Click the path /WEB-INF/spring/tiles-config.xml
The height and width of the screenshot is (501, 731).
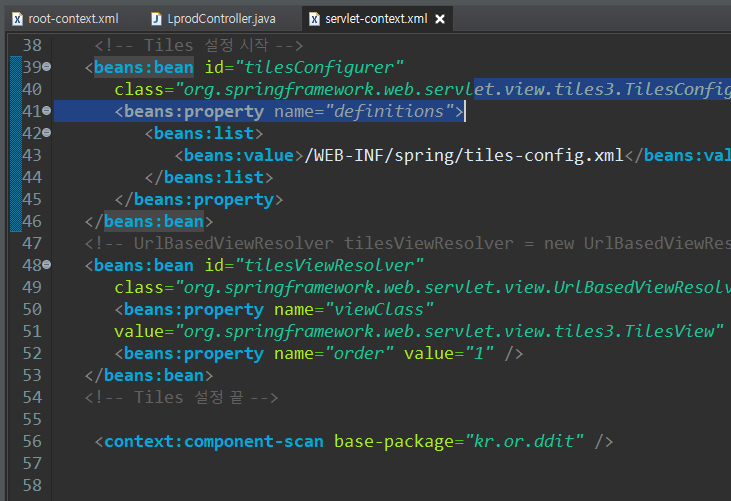click(464, 156)
